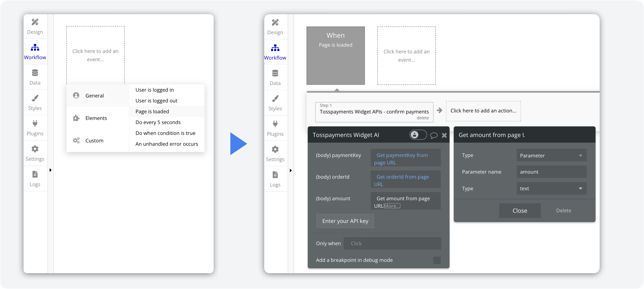This screenshot has width=644, height=289.
Task: Click More... after amount expression
Action: click(392, 206)
